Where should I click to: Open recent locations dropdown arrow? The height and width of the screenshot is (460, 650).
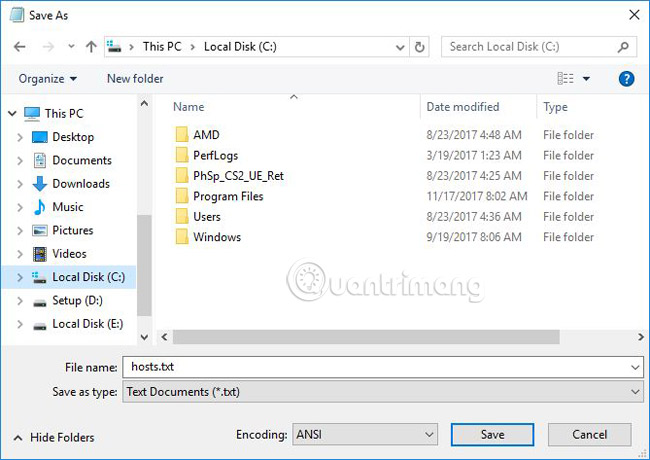tap(71, 46)
